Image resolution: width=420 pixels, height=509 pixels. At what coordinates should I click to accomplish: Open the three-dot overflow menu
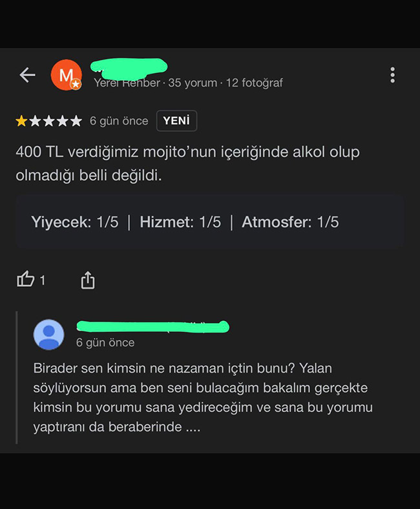[392, 75]
